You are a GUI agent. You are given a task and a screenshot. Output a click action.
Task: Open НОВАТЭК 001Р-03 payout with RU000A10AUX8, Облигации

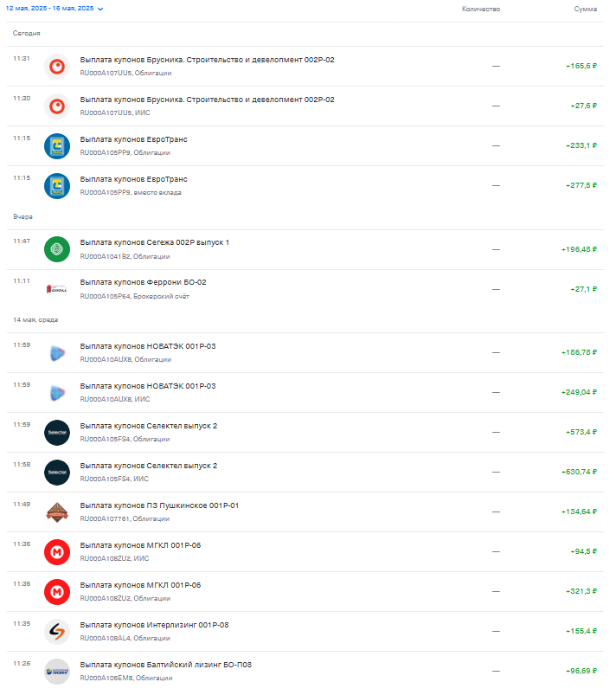click(305, 353)
